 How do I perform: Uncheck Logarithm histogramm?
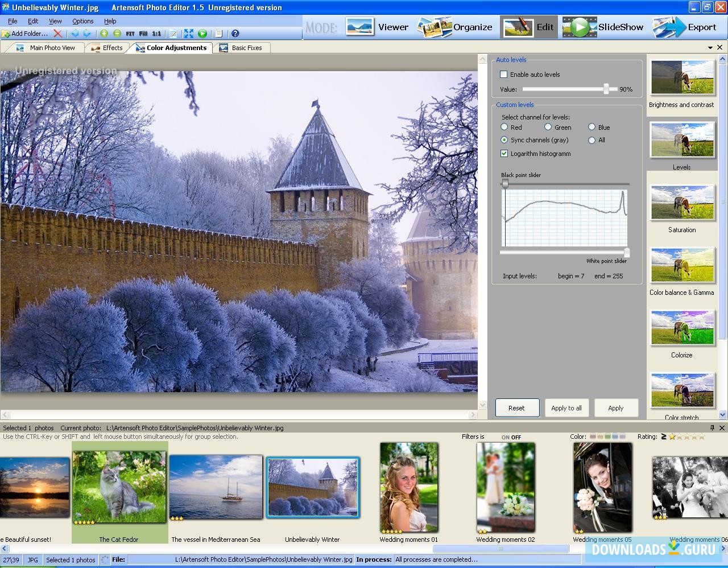point(504,153)
